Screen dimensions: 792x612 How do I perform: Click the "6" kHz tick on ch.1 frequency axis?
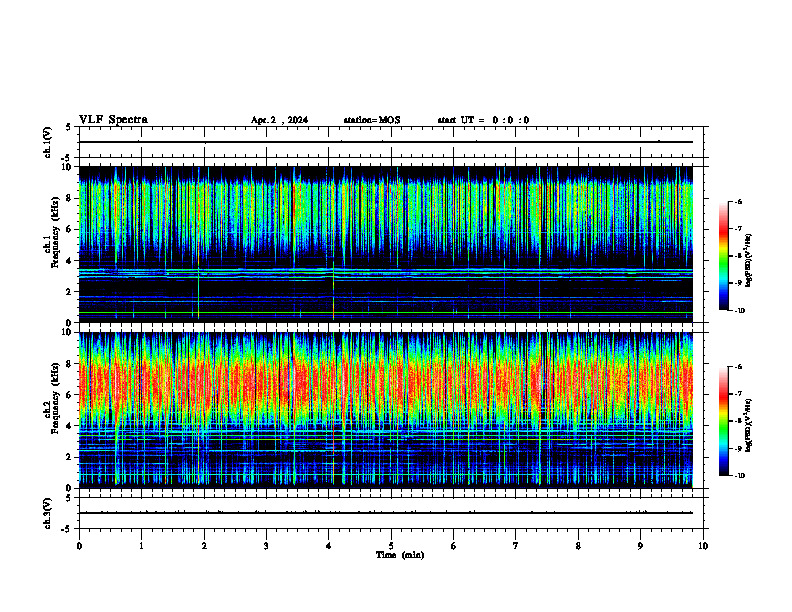(x=70, y=229)
